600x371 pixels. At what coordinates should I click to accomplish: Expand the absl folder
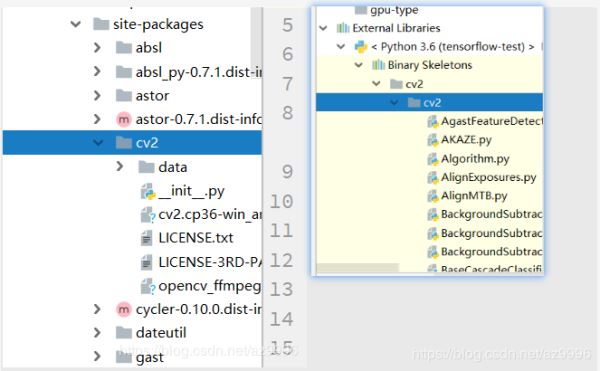click(x=97, y=47)
